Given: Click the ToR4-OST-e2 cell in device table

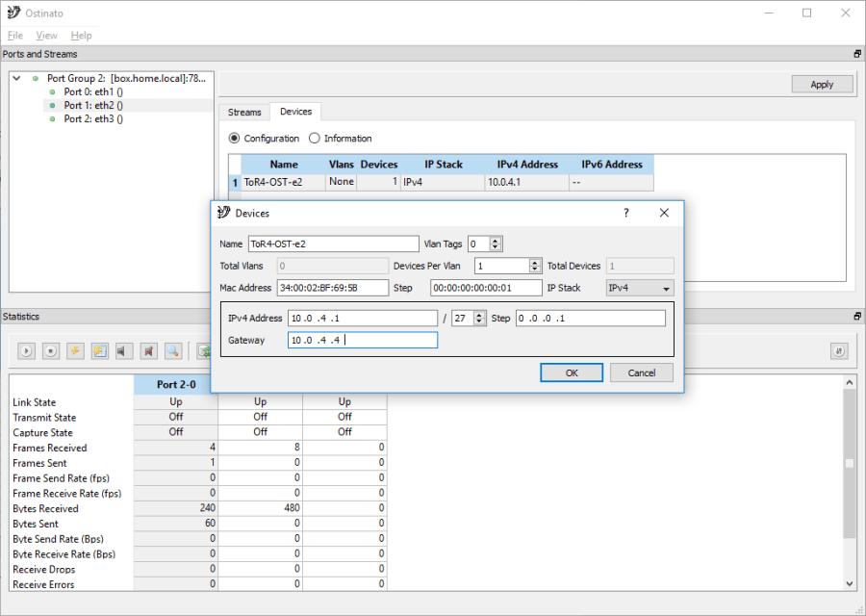Looking at the screenshot, I should point(283,182).
